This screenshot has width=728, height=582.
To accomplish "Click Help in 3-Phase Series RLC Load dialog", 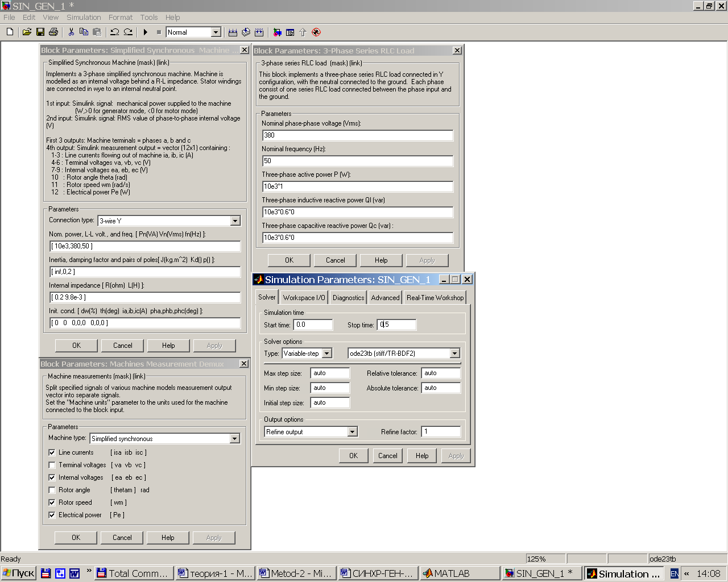I will tap(381, 260).
